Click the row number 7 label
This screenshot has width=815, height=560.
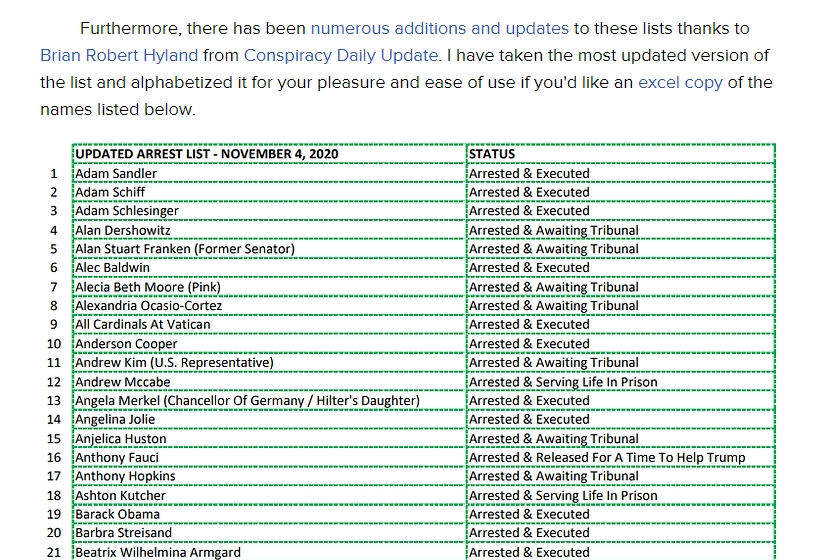point(54,287)
